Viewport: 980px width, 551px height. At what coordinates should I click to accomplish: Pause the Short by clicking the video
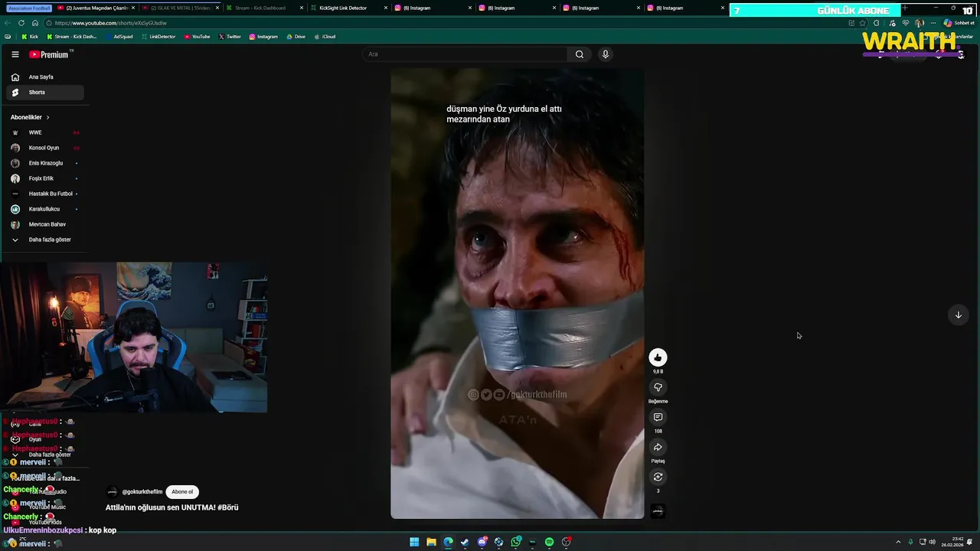(518, 293)
